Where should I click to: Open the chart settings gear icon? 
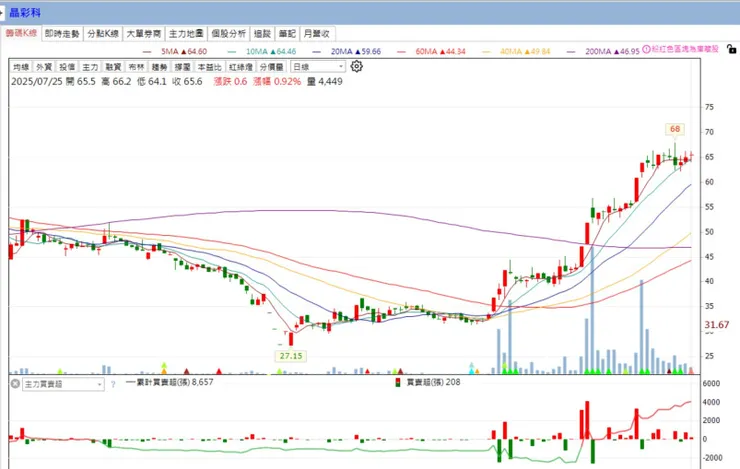357,67
